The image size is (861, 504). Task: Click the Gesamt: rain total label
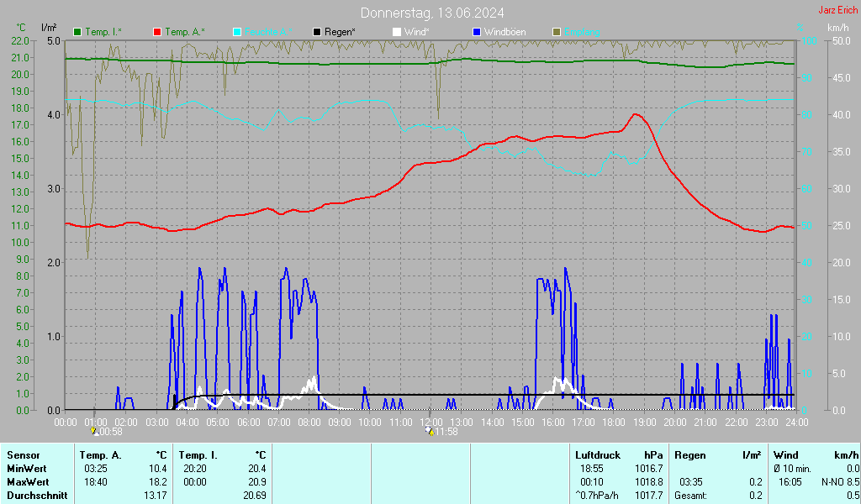click(x=691, y=496)
